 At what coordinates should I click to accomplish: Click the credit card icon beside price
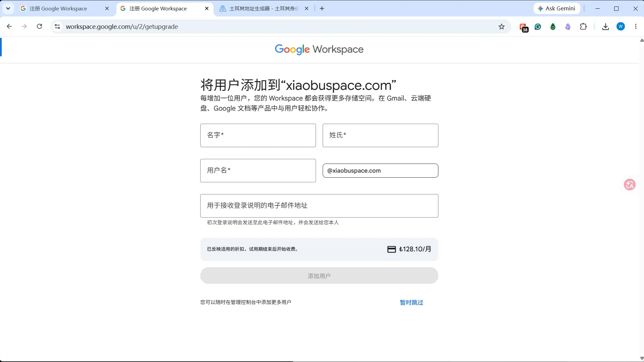tap(391, 249)
